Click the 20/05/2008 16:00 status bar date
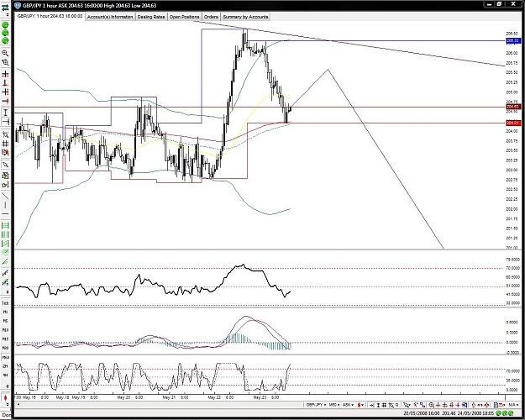525x420 pixels. coord(422,413)
